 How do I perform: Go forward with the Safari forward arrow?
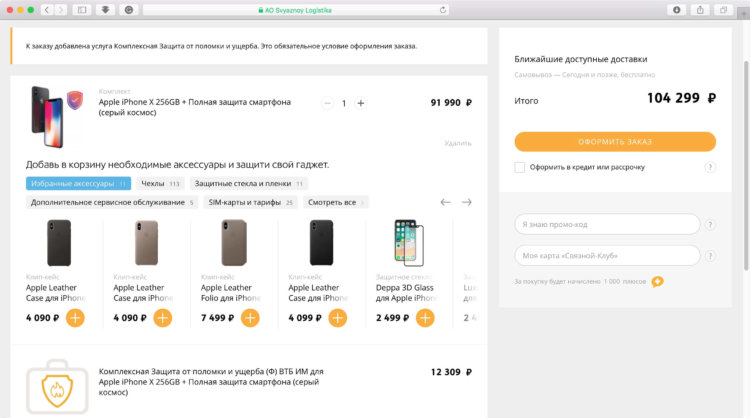pos(60,10)
